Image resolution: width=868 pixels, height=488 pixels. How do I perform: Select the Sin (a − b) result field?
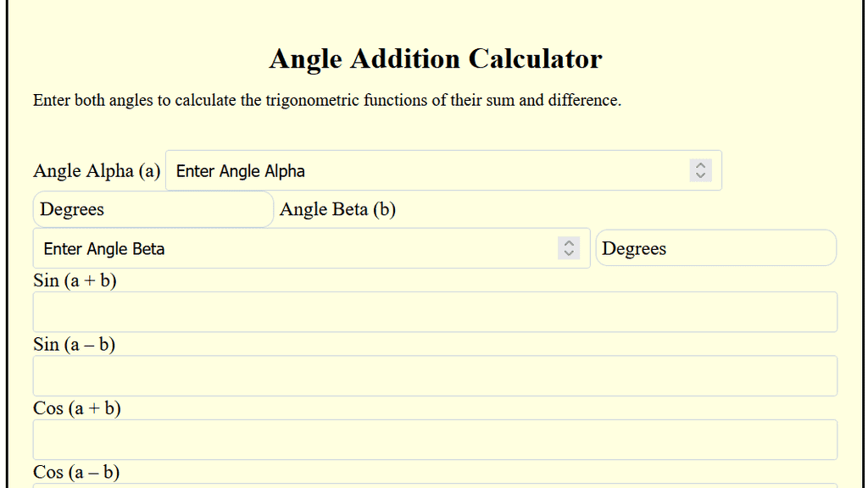pyautogui.click(x=434, y=375)
